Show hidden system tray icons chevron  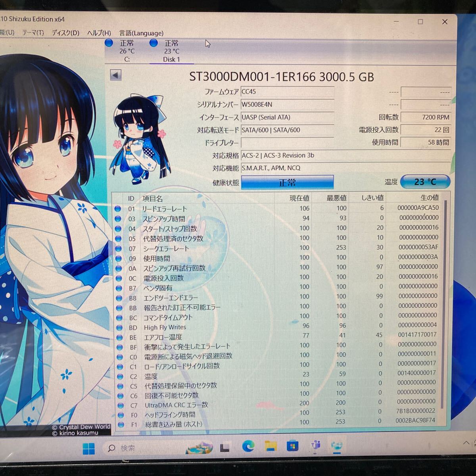[466, 443]
